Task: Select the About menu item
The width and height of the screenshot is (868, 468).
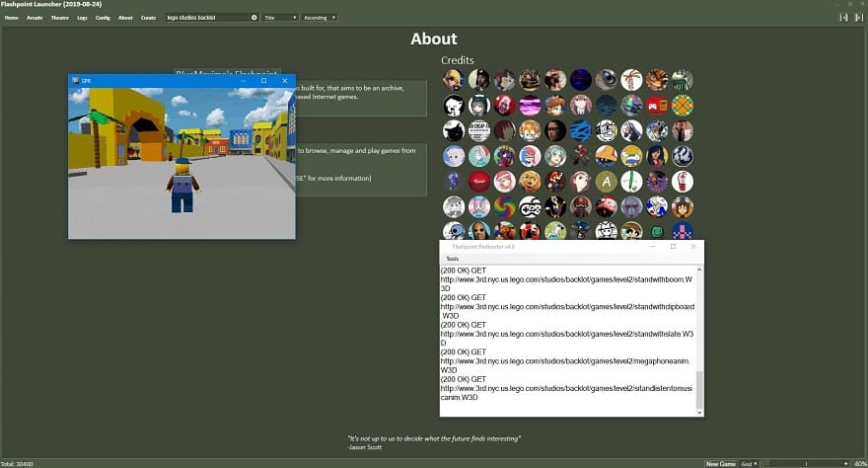Action: coord(125,18)
